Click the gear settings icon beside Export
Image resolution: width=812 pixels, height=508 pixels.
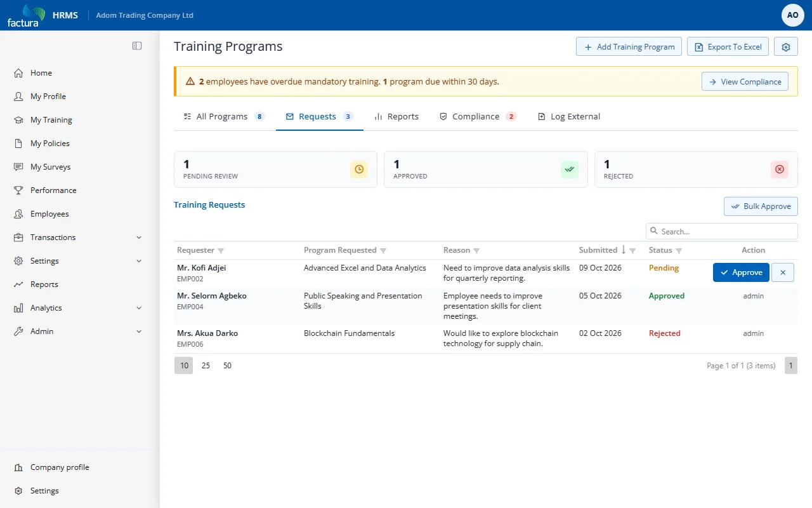(x=786, y=46)
